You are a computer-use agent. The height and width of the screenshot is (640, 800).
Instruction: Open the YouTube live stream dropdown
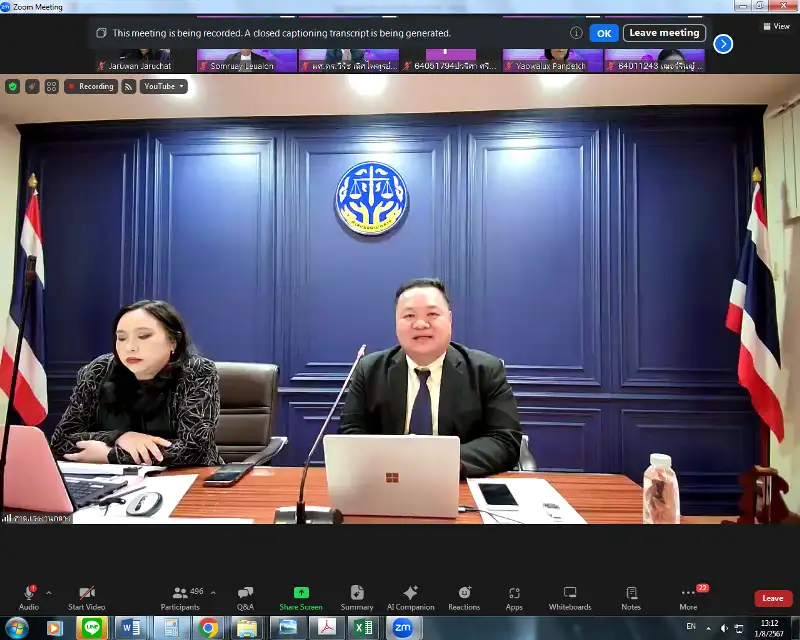163,87
